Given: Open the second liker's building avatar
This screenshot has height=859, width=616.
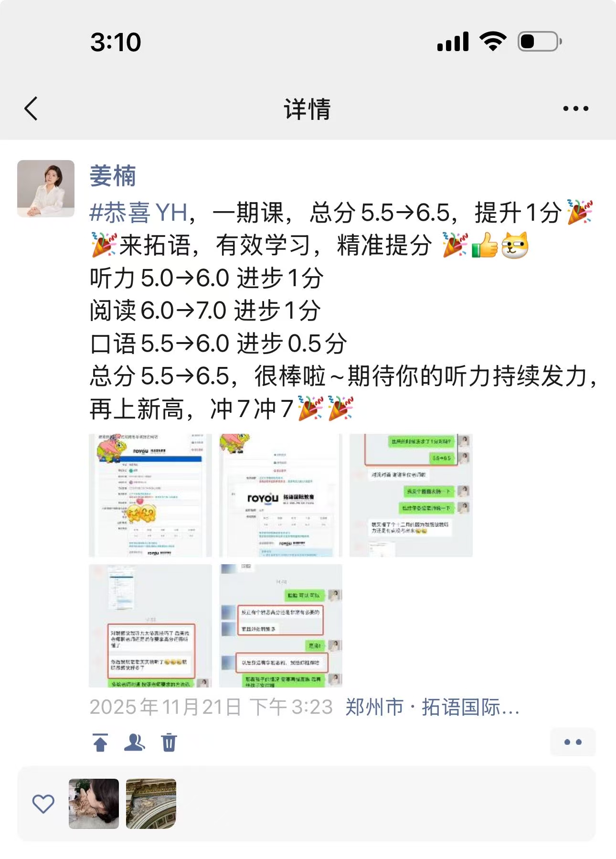Looking at the screenshot, I should [151, 804].
